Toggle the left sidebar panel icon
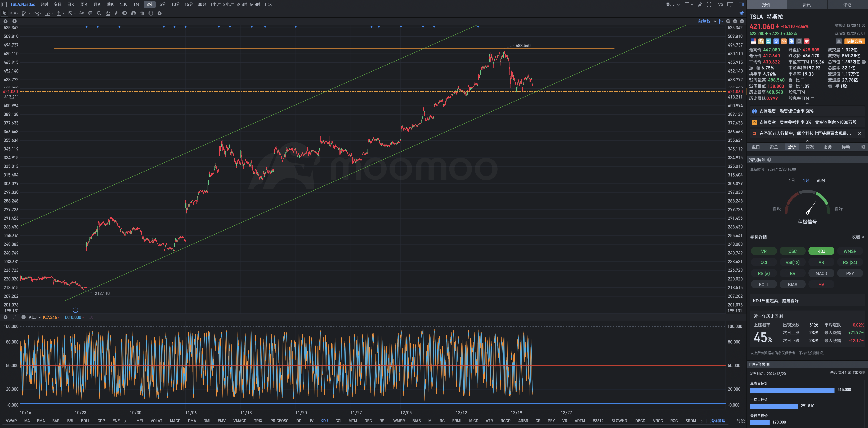This screenshot has height=428, width=868. (x=4, y=4)
